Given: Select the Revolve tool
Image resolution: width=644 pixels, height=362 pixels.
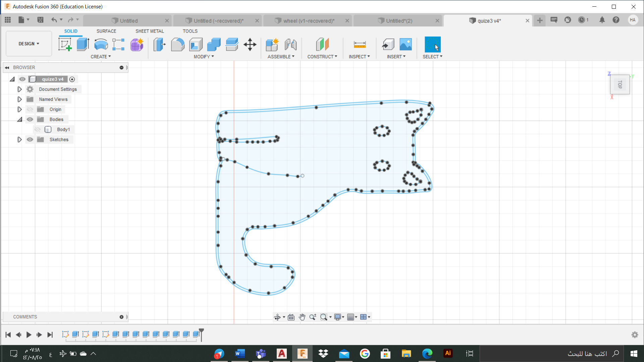Looking at the screenshot, I should point(101,44).
